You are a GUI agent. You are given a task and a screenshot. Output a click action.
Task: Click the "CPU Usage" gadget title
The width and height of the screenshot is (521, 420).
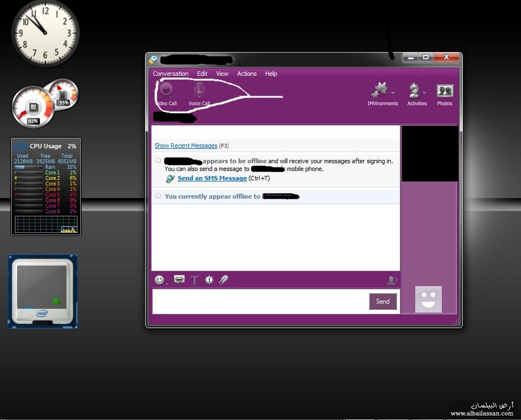tap(45, 146)
